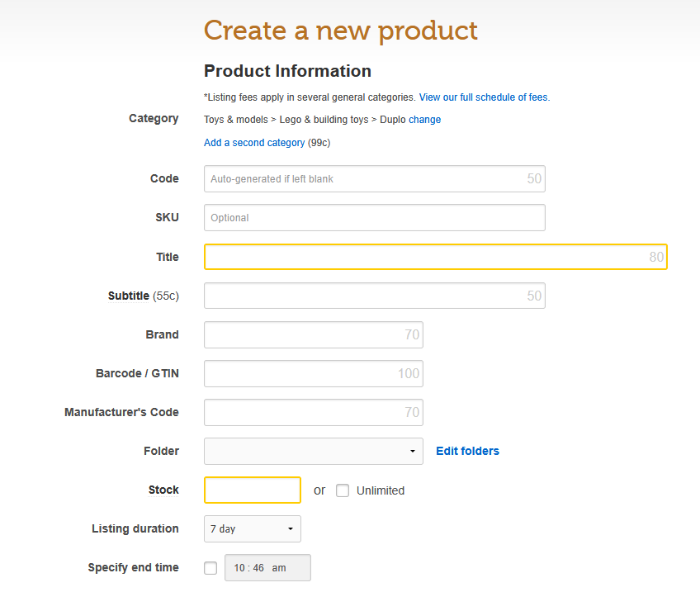Focus the Code input field
Viewport: 700px width, 611px height.
click(374, 179)
